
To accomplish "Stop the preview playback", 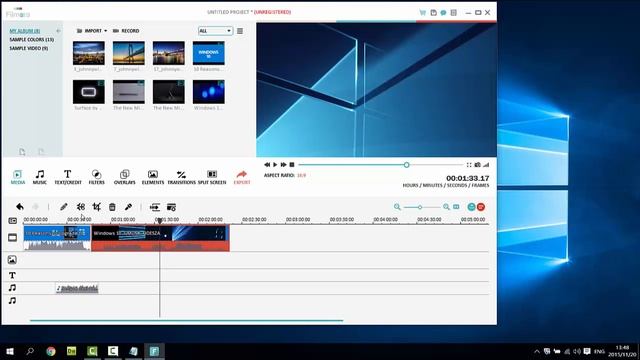I will pos(292,164).
